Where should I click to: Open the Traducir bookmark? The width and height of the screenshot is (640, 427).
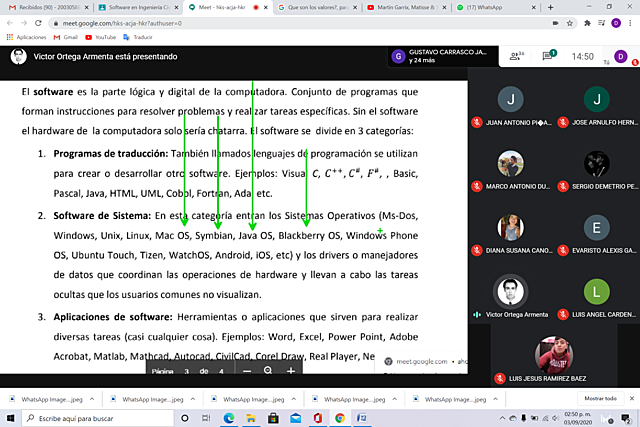pyautogui.click(x=138, y=37)
